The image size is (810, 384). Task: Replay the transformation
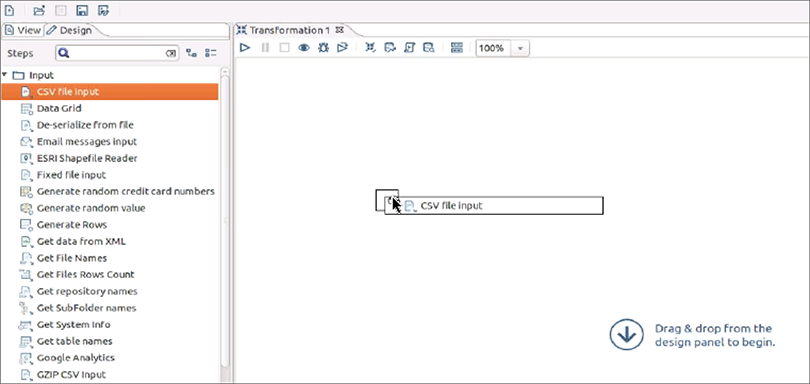[342, 48]
